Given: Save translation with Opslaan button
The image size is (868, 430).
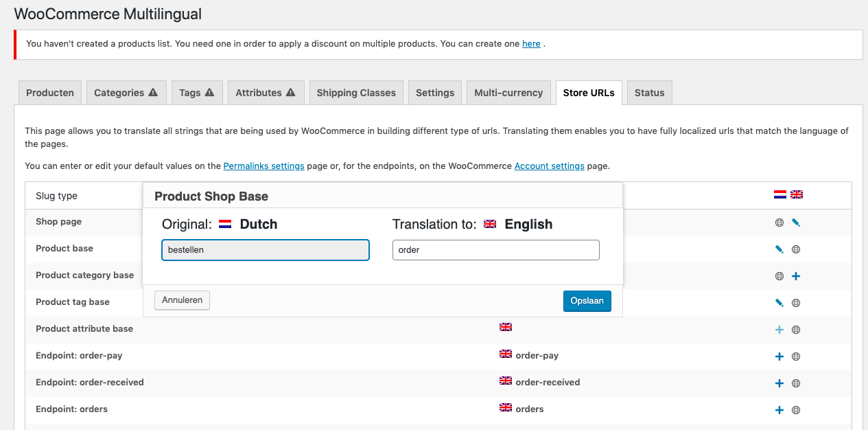Looking at the screenshot, I should click(x=587, y=301).
